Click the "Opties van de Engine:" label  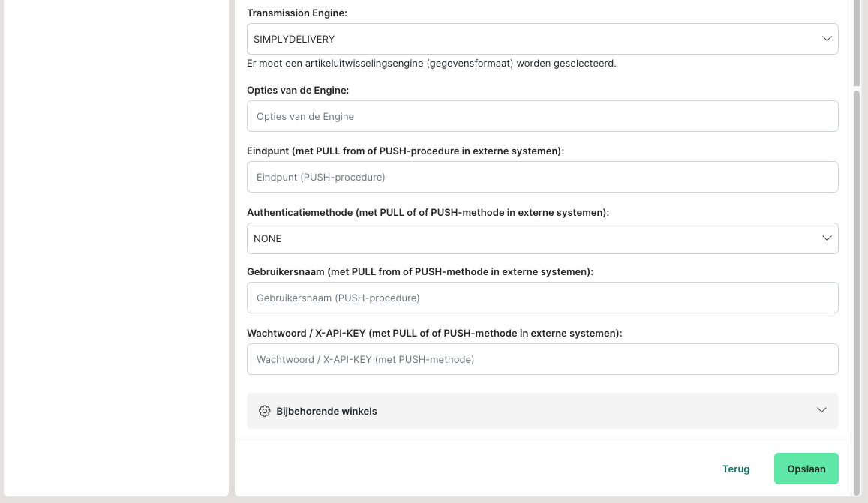pos(298,90)
